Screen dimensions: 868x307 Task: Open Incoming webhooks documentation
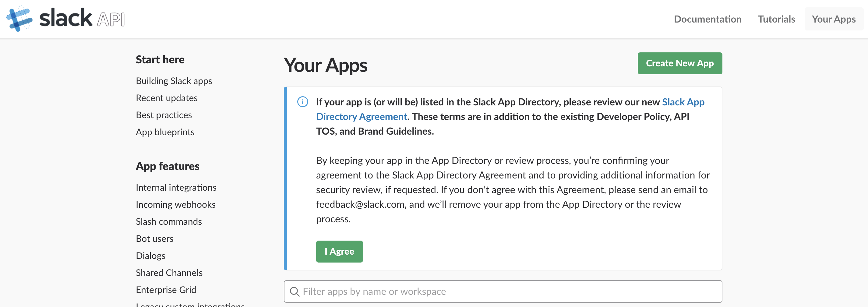point(175,205)
